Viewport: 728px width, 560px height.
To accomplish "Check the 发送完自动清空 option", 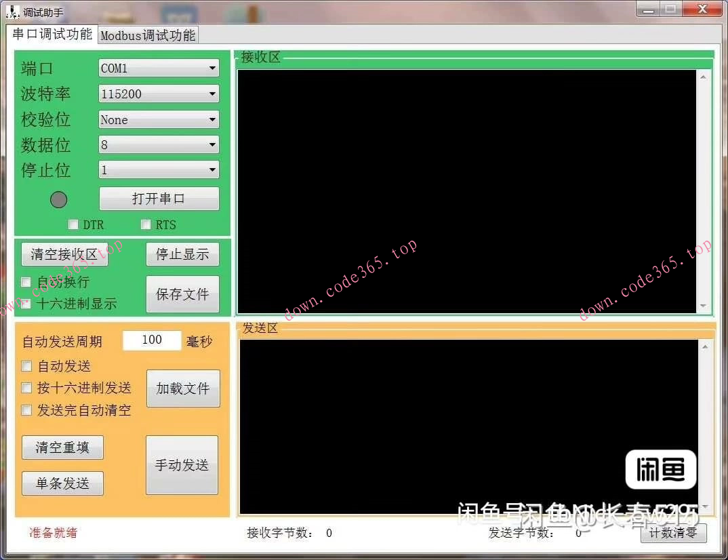I will tap(26, 410).
